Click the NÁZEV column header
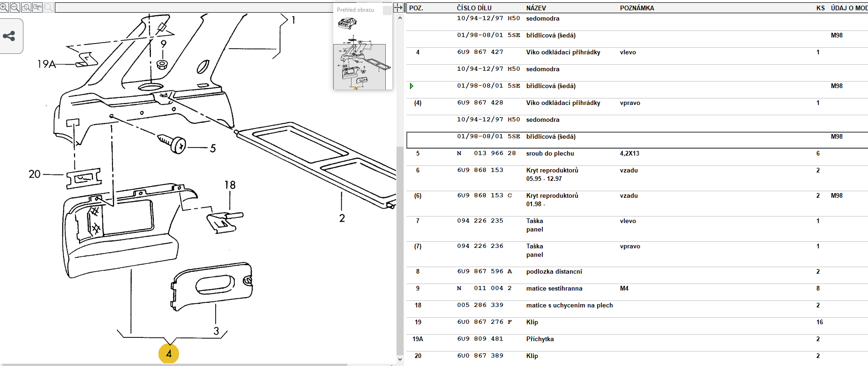Screen dimensions: 868x366 pos(536,8)
